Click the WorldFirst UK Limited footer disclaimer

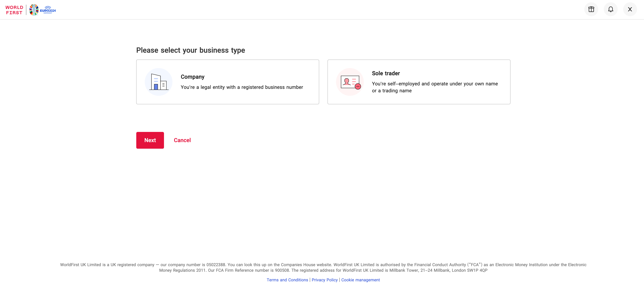pyautogui.click(x=323, y=267)
